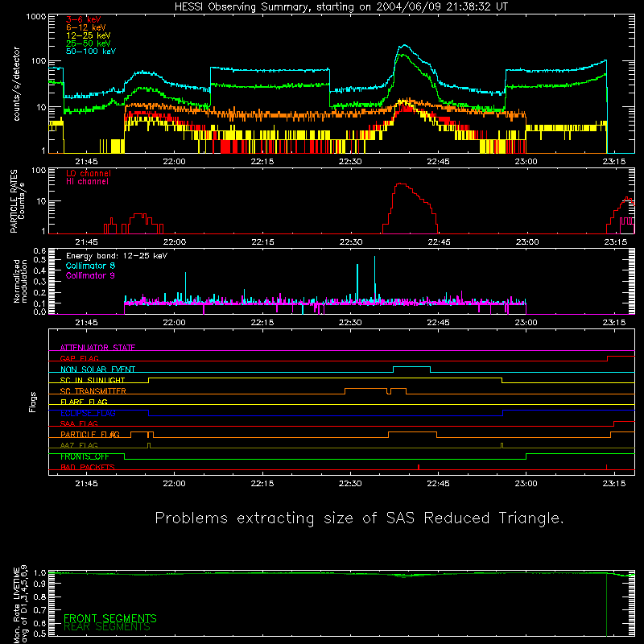Click the FLARE_FLAG label
The width and height of the screenshot is (644, 644).
point(84,402)
